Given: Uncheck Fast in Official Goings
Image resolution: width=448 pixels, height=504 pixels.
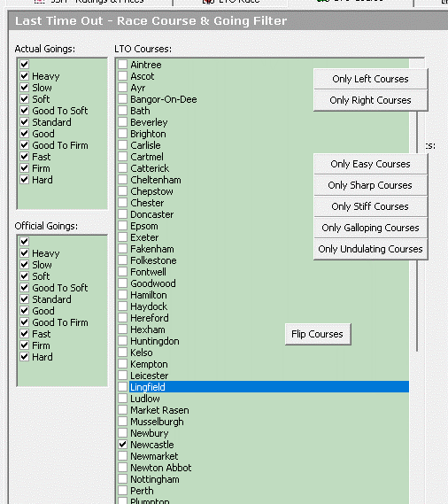Looking at the screenshot, I should click(25, 334).
